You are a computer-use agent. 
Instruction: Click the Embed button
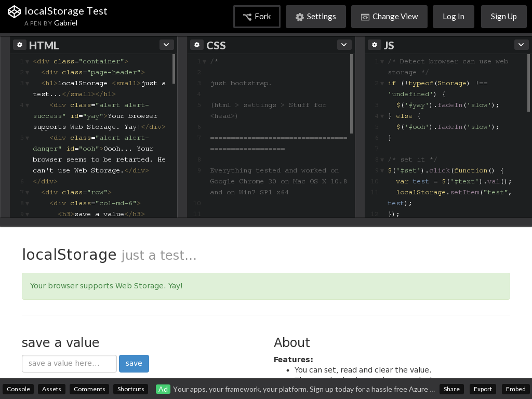pos(515,389)
